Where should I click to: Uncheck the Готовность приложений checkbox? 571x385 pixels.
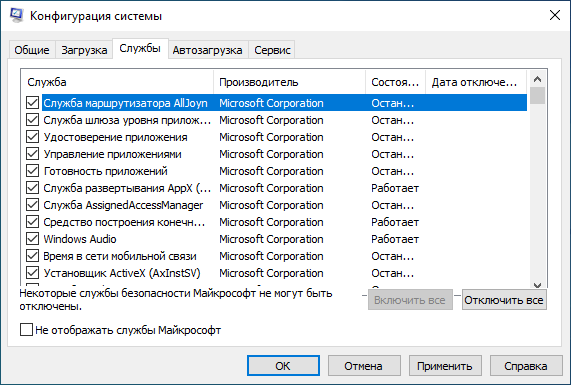(x=32, y=171)
